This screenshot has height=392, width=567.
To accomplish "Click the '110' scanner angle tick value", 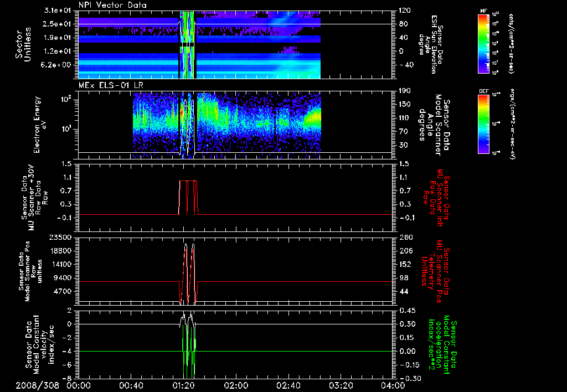I will click(405, 118).
